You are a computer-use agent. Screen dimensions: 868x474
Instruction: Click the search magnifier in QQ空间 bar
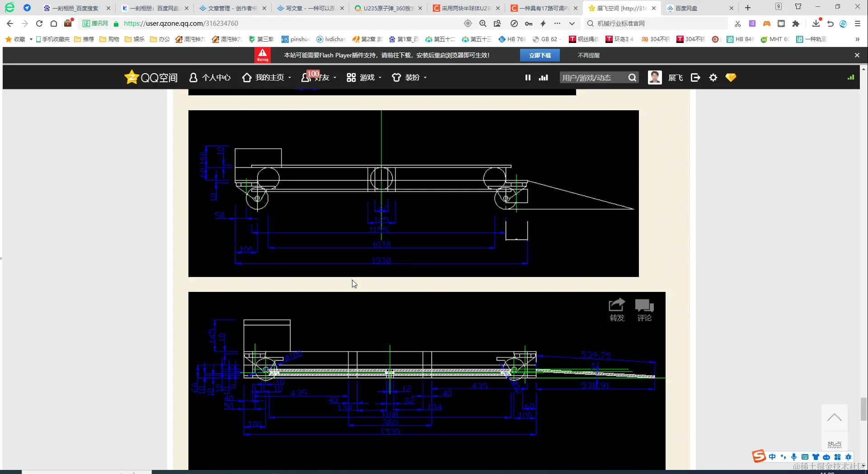(x=632, y=78)
